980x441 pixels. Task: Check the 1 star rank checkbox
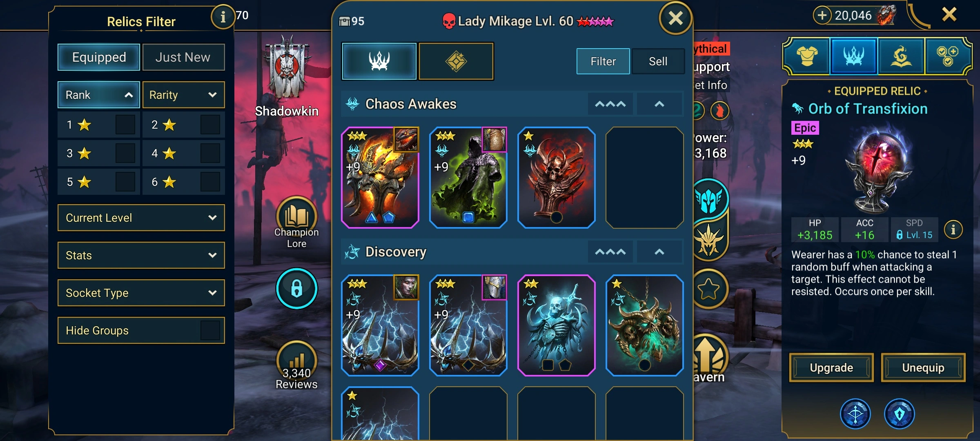(x=125, y=125)
